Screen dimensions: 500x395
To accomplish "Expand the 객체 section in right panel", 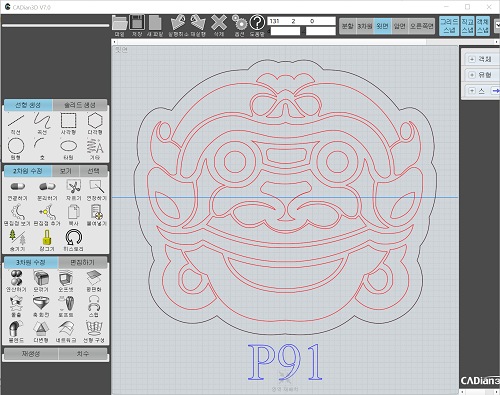I will (472, 59).
